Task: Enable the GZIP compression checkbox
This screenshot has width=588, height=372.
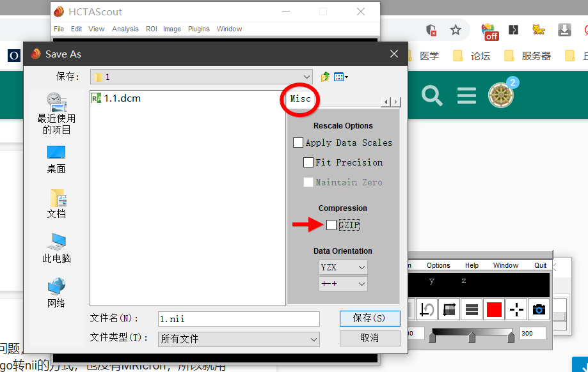Action: click(x=331, y=225)
